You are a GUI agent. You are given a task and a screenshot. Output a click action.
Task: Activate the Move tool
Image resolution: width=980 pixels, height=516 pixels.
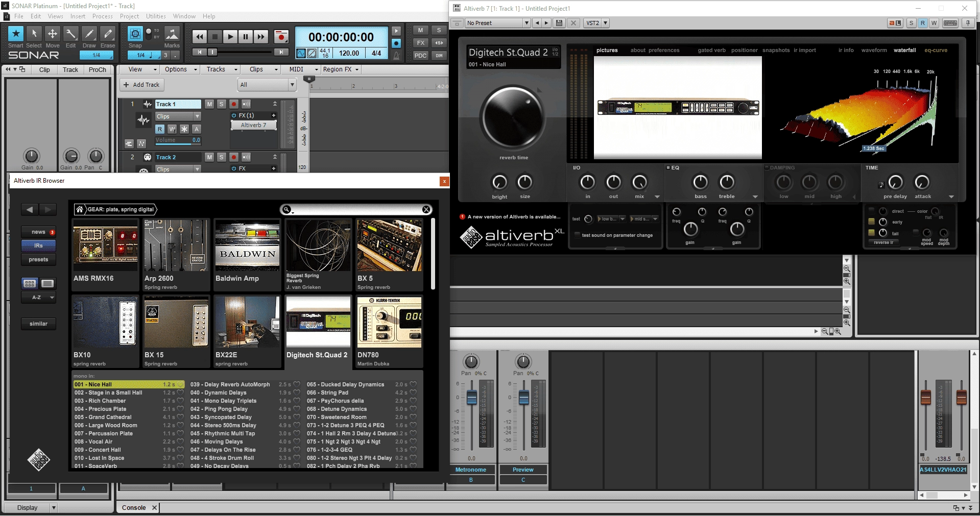pos(53,34)
